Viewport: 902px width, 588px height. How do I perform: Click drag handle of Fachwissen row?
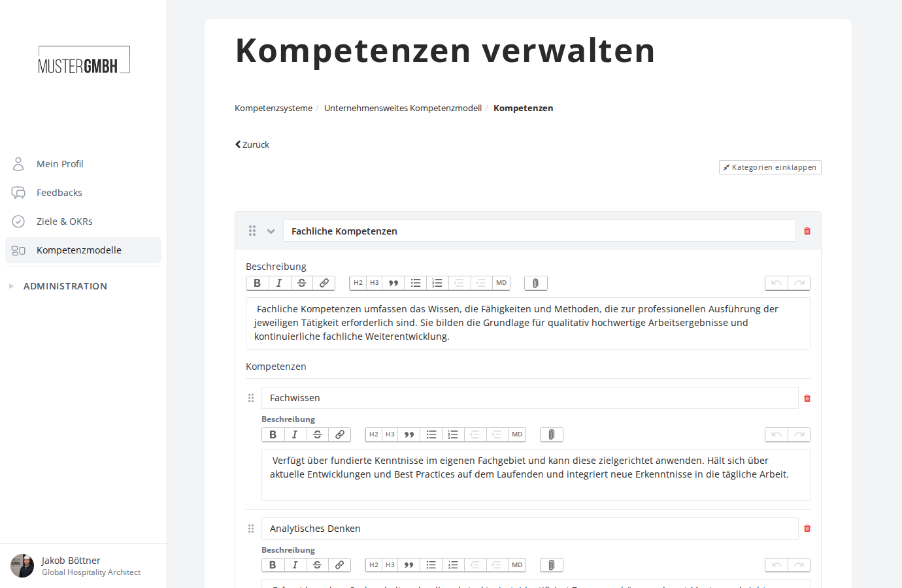tap(251, 398)
